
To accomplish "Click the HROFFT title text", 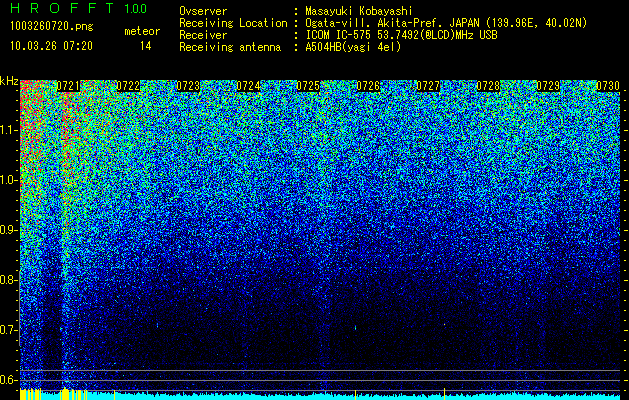I will (x=62, y=8).
